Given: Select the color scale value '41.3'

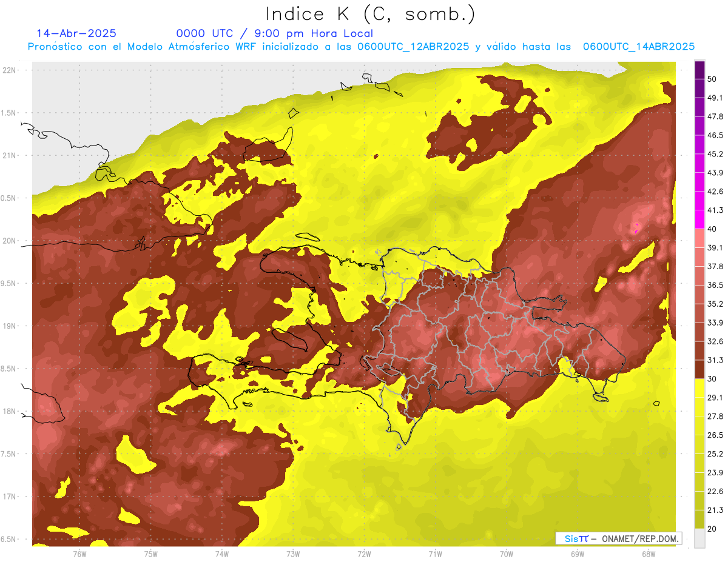Looking at the screenshot, I should coord(715,210).
